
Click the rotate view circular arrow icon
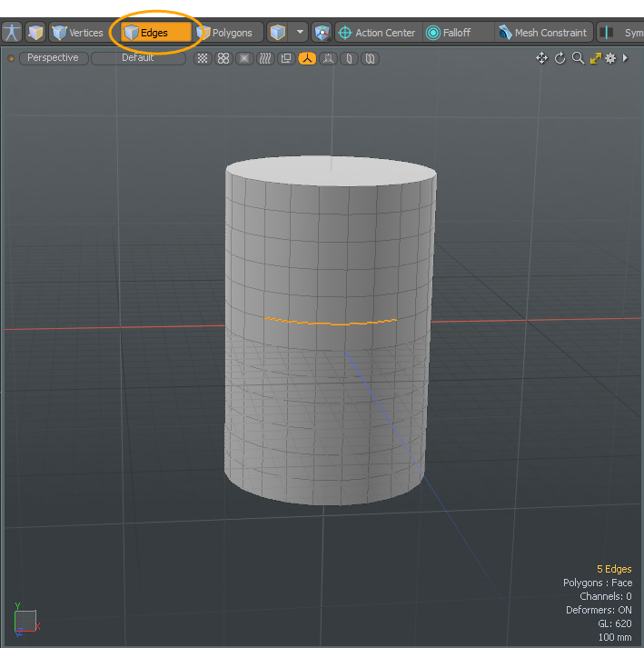pos(560,58)
